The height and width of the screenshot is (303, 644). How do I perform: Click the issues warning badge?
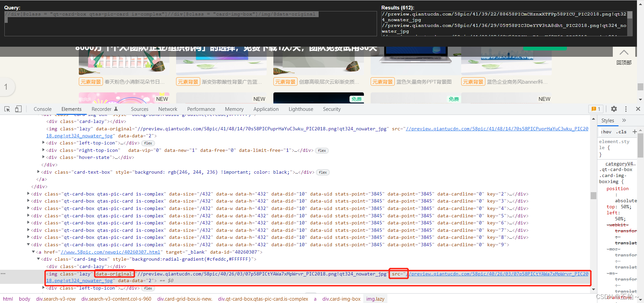click(x=596, y=109)
